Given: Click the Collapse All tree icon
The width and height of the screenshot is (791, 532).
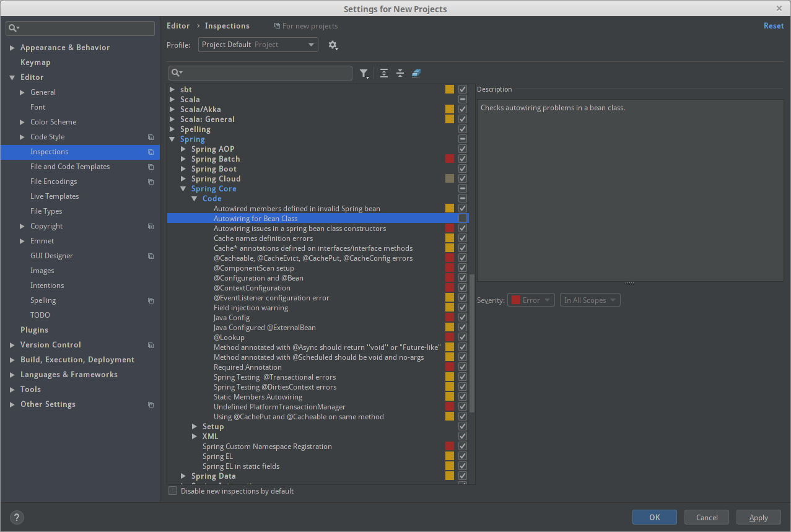Looking at the screenshot, I should pos(400,73).
